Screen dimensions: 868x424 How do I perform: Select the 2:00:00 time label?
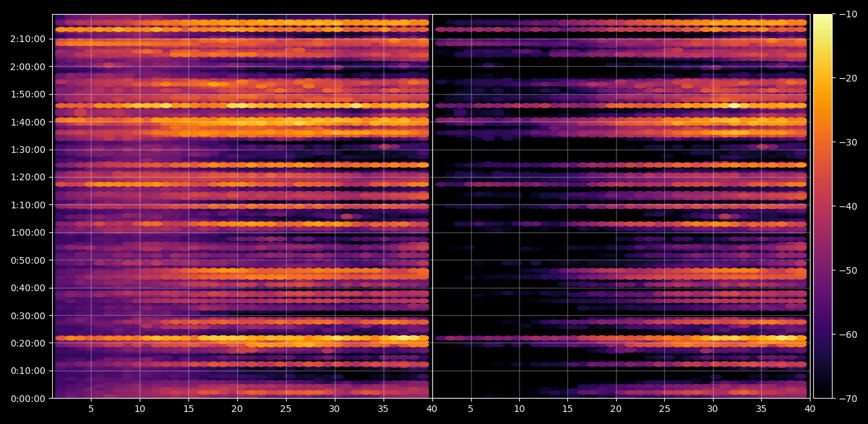tap(27, 66)
